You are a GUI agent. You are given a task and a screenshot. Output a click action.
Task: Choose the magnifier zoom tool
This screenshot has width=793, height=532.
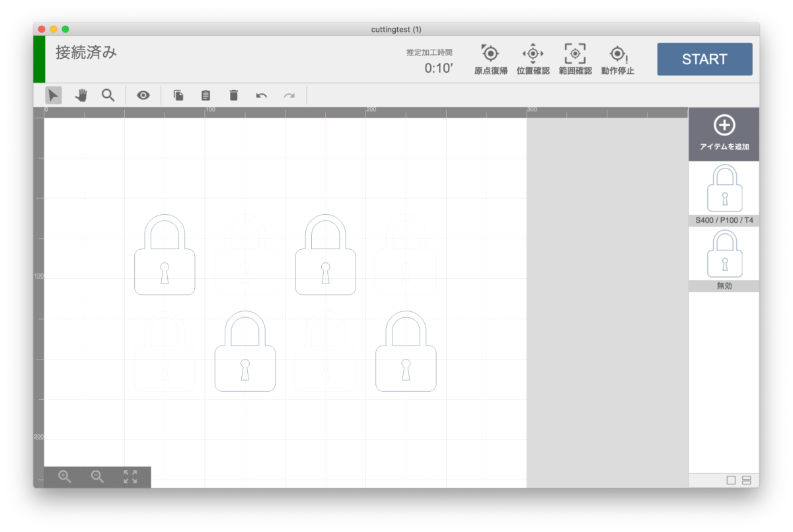pyautogui.click(x=108, y=95)
